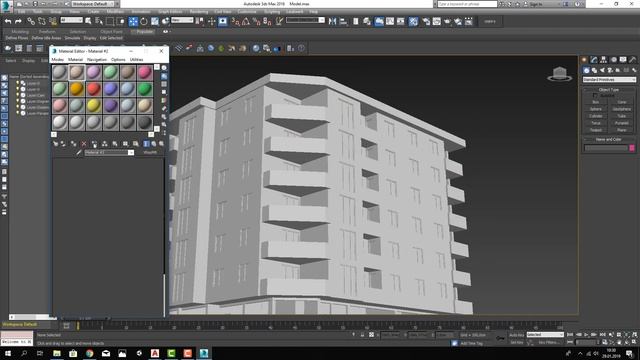Screen dimensions: 640x360
Task: Open the Selected key filter dropdown
Action: pyautogui.click(x=545, y=335)
